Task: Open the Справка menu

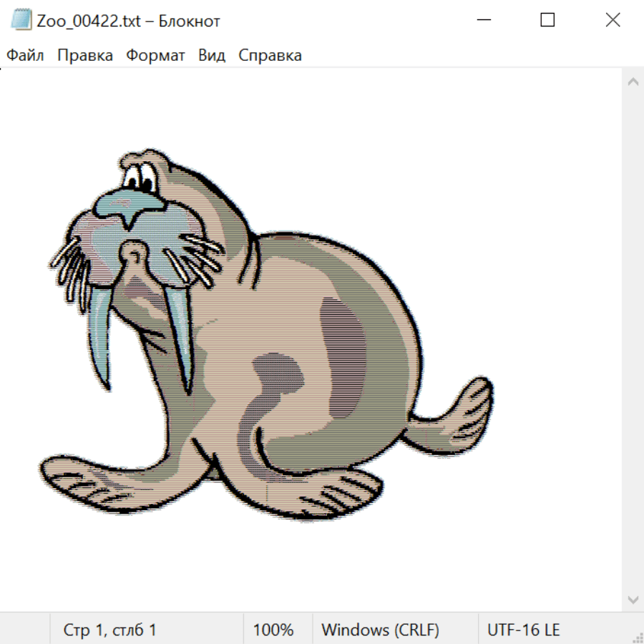Action: pos(270,56)
